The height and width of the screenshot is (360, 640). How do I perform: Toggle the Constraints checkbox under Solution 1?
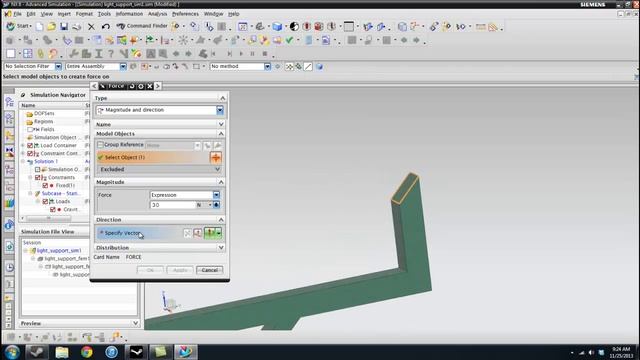pyautogui.click(x=38, y=178)
